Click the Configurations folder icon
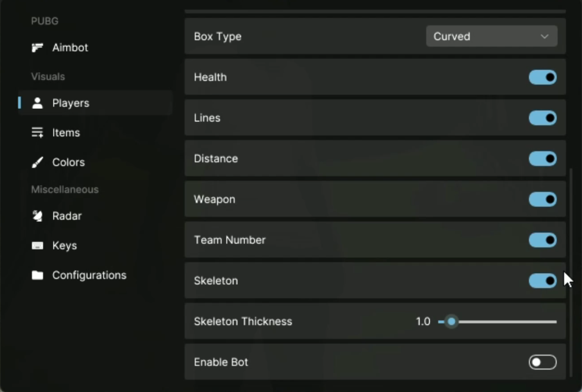582x392 pixels. tap(37, 275)
